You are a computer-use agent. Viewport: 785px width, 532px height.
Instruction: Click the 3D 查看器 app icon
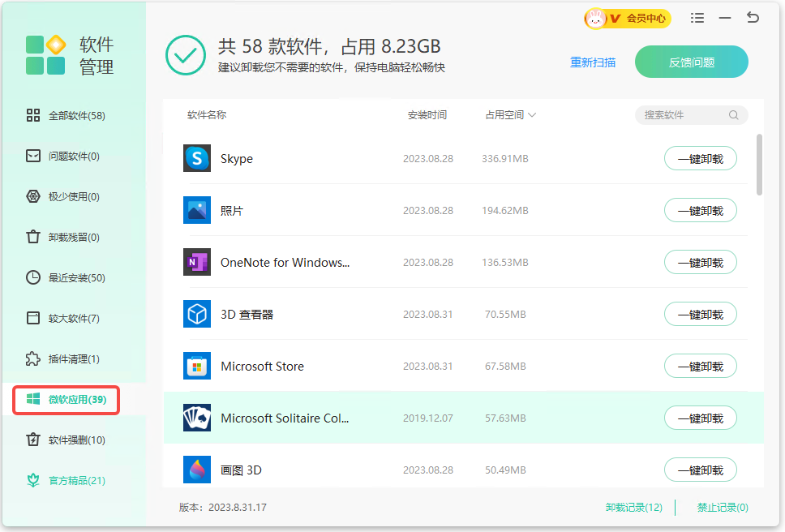[197, 315]
